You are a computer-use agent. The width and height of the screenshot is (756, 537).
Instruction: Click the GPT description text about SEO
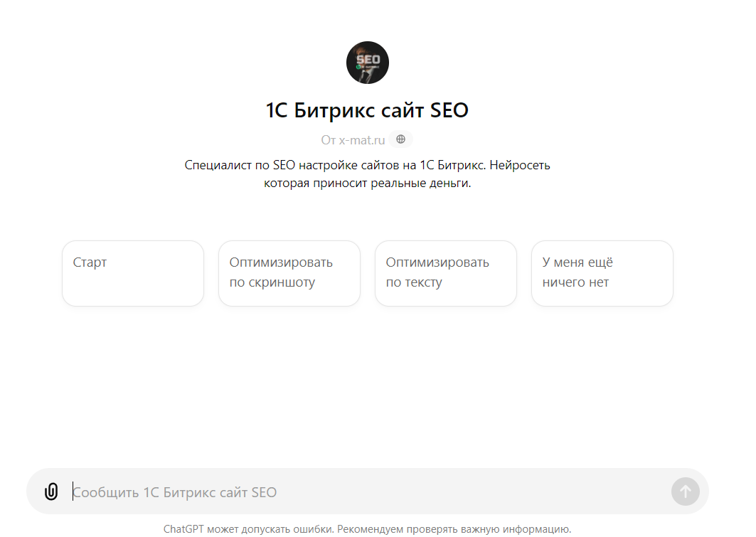367,173
